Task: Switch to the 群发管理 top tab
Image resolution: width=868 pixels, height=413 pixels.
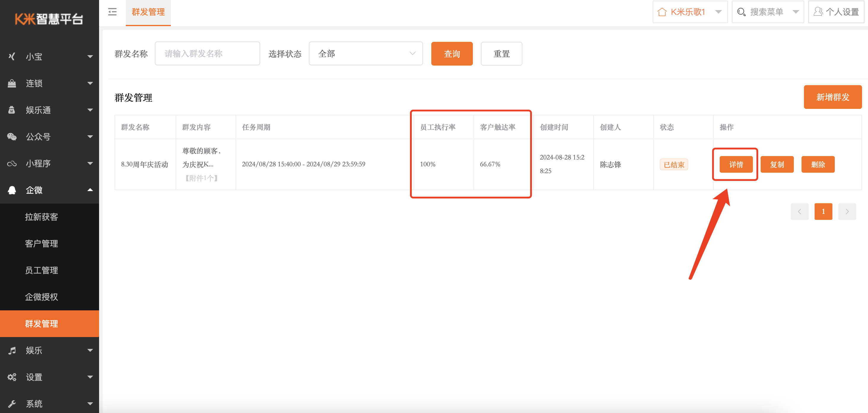Action: [x=148, y=12]
